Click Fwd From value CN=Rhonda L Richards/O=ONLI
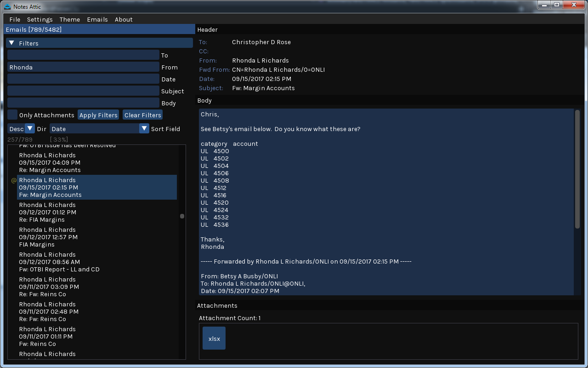The image size is (588, 368). (278, 69)
